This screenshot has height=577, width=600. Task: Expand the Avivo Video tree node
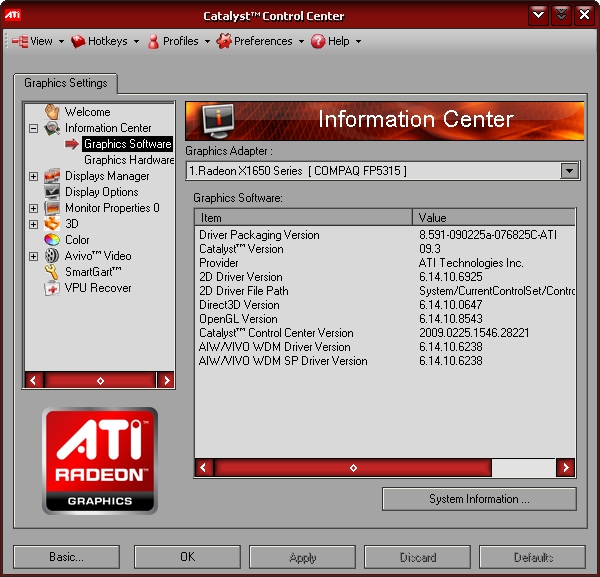tap(34, 256)
